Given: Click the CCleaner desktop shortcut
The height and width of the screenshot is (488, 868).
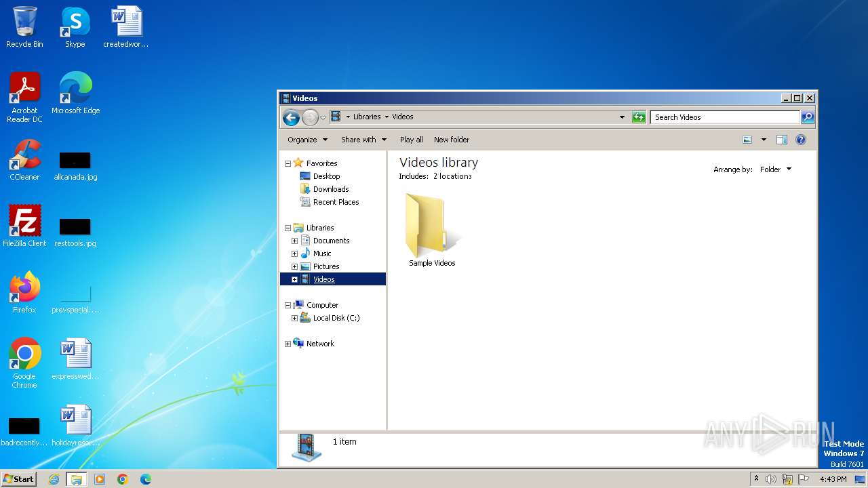Looking at the screenshot, I should click(x=24, y=160).
